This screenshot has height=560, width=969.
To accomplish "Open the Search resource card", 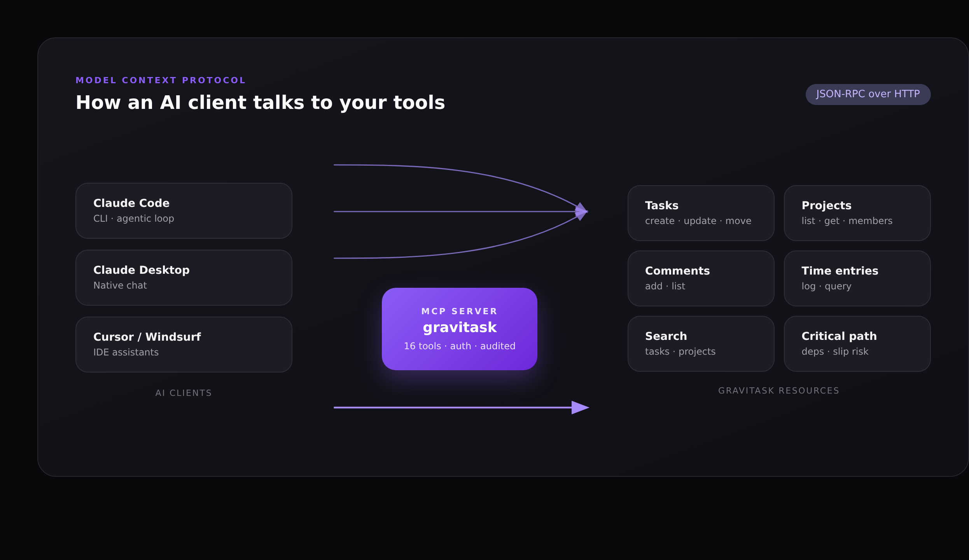I will (x=701, y=344).
